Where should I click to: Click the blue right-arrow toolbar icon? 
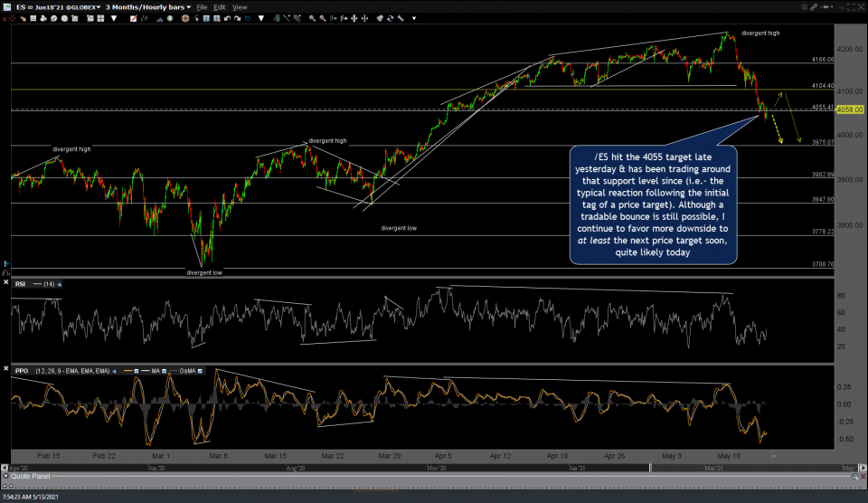[248, 19]
